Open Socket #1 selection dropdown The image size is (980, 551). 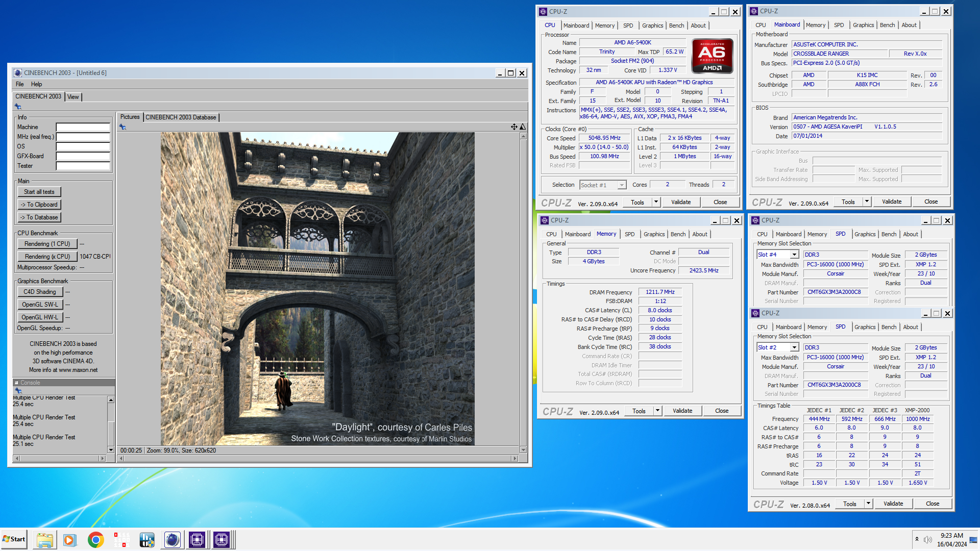[622, 185]
